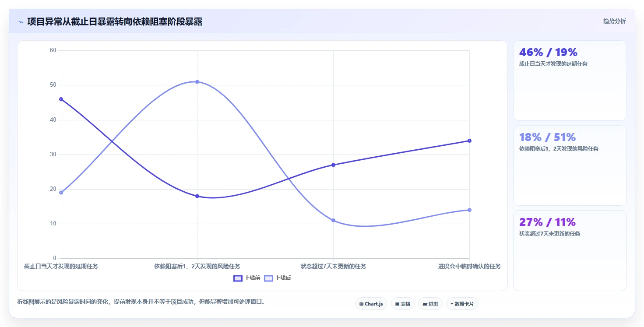Image resolution: width=644 pixels, height=327 pixels.
Task: Select the 上线前 data point at 18
Action: 197,196
